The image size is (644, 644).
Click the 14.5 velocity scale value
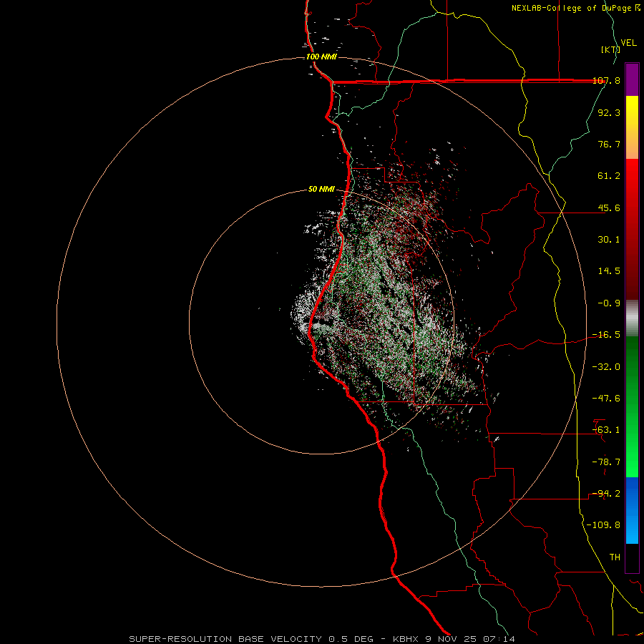click(609, 271)
